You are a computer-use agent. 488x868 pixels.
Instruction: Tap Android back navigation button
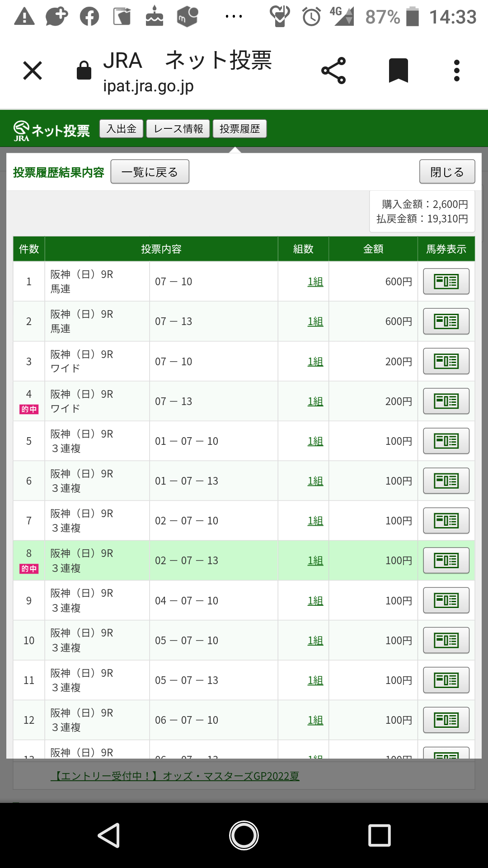click(x=109, y=835)
